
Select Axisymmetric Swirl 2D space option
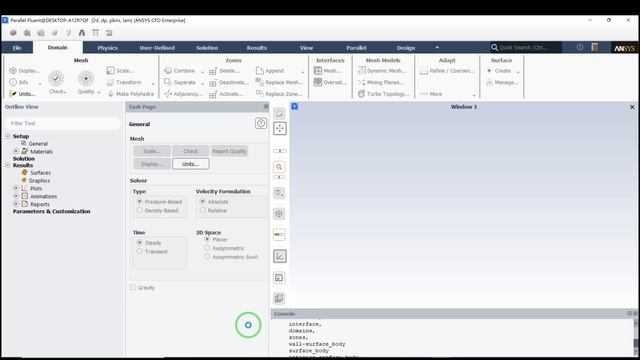[x=207, y=257]
